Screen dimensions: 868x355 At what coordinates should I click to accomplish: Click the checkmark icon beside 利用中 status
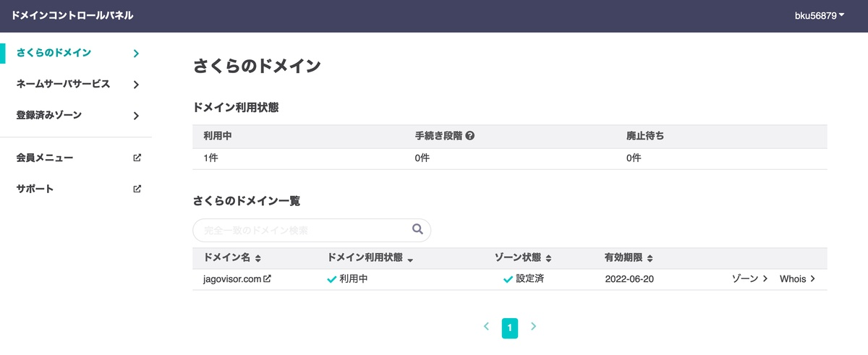(x=332, y=279)
